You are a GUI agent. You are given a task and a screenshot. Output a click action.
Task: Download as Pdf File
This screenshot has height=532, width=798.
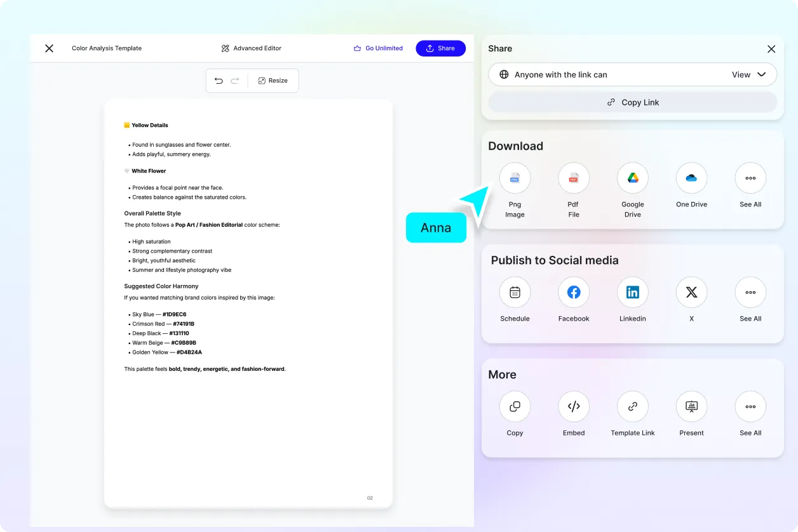(574, 178)
